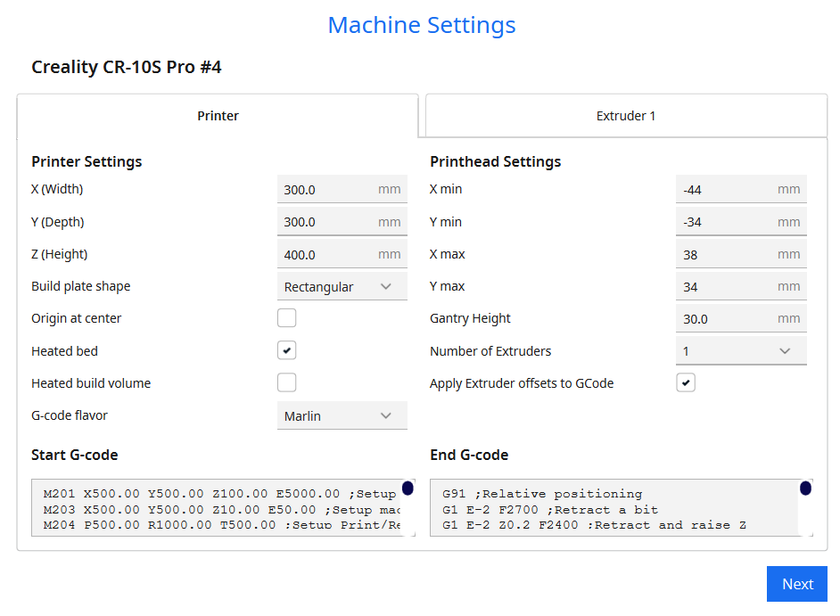840x616 pixels.
Task: Click the Gantry Height label
Action: [470, 319]
